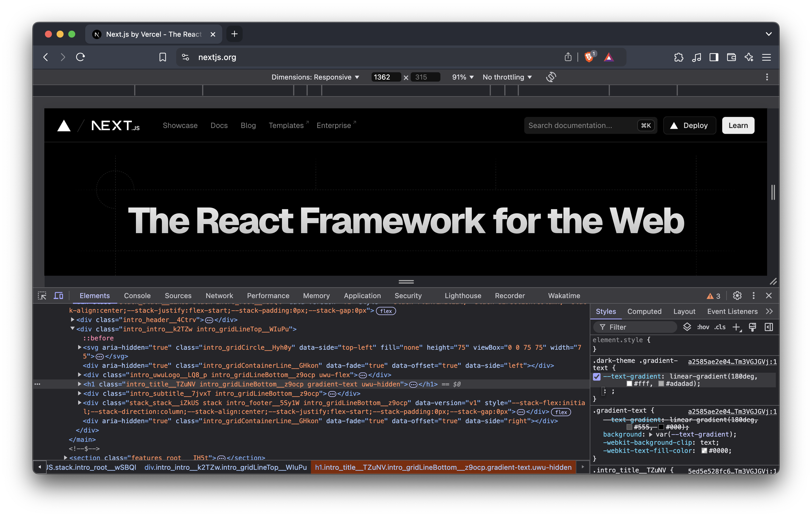Click the new style rule plus icon
Screen dimensions: 812x517
736,327
